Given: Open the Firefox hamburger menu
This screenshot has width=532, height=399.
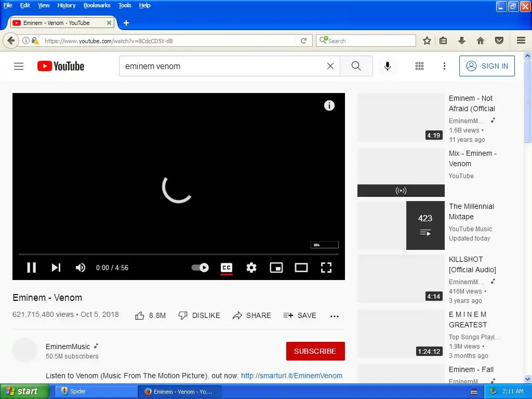Looking at the screenshot, I should (521, 41).
